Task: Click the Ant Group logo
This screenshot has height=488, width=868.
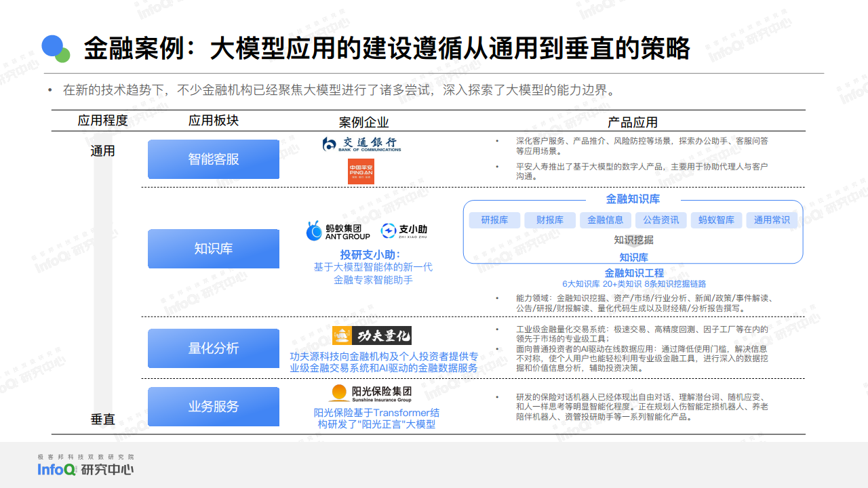Action: pyautogui.click(x=338, y=231)
